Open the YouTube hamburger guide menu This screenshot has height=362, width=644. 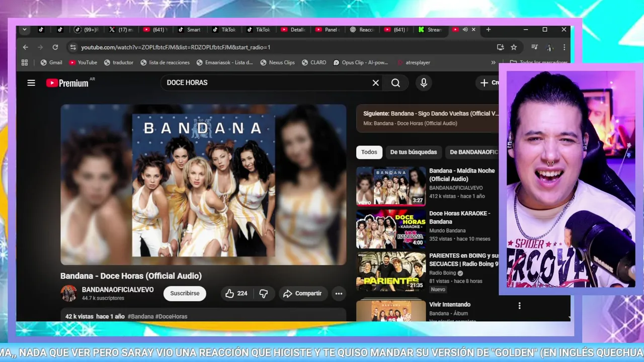pyautogui.click(x=31, y=83)
